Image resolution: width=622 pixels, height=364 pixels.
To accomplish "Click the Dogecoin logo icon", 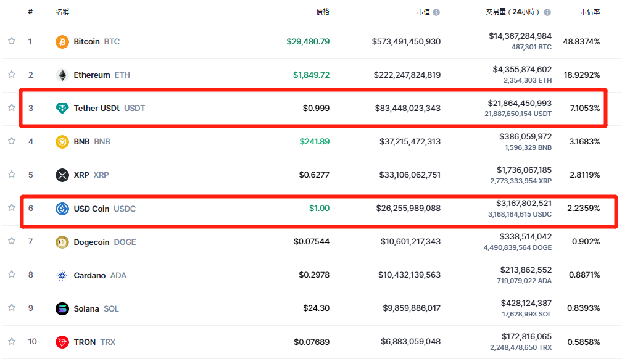I will pos(62,242).
